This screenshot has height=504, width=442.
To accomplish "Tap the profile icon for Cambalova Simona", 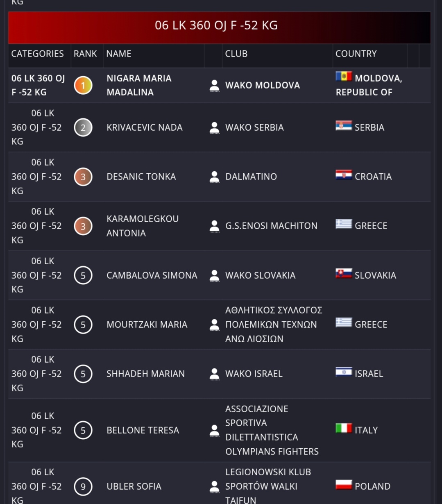I will click(x=214, y=276).
